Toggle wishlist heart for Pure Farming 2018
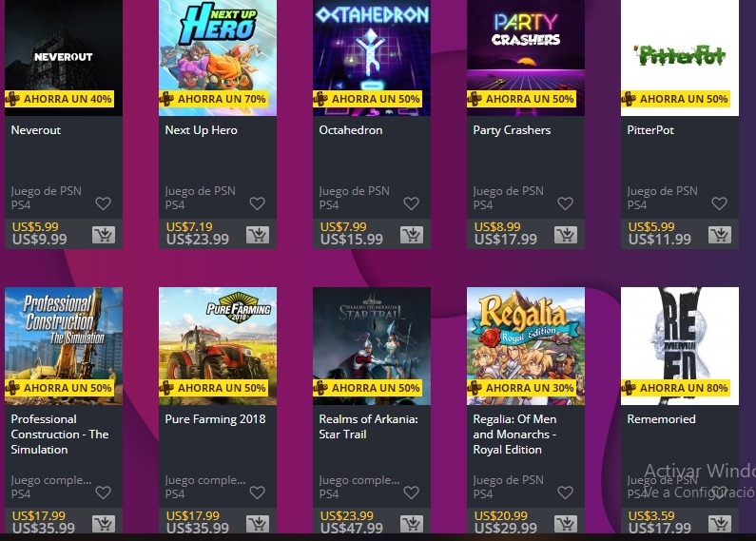Image resolution: width=756 pixels, height=541 pixels. [258, 493]
